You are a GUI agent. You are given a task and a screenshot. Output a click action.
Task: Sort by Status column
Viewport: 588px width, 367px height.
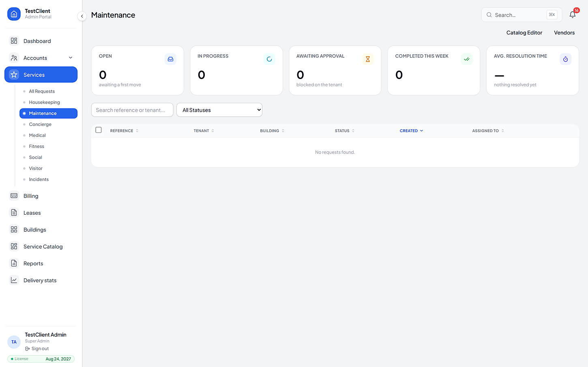(345, 131)
